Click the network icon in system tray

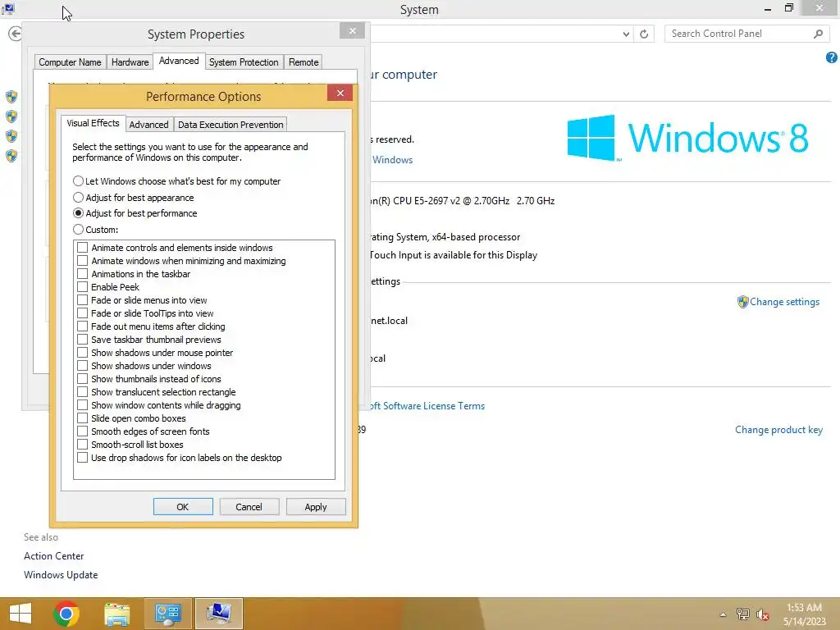coord(743,614)
